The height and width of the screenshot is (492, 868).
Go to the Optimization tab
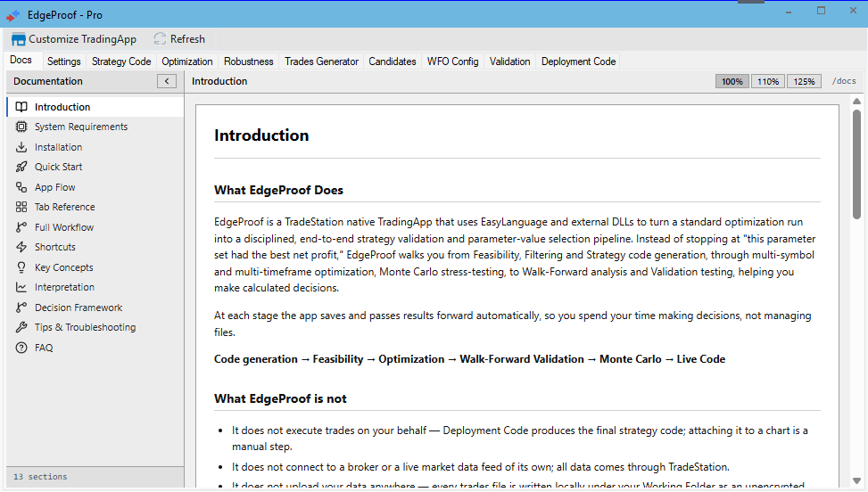click(187, 61)
